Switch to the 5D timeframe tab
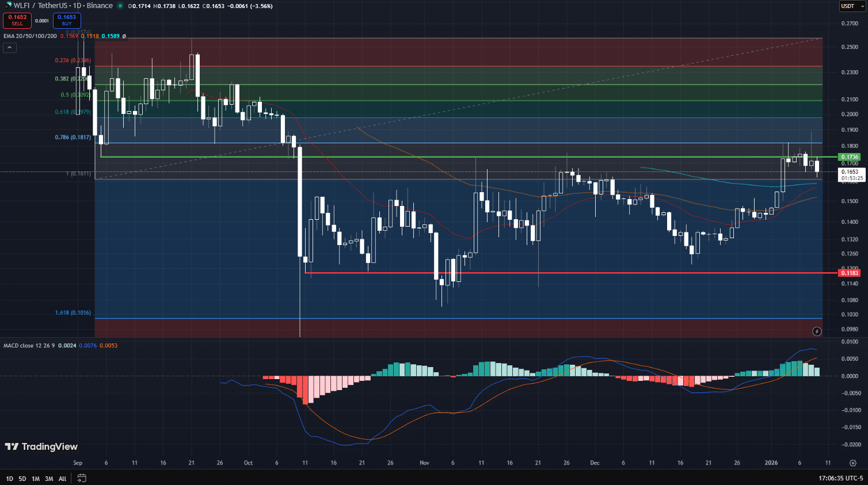 (x=22, y=478)
